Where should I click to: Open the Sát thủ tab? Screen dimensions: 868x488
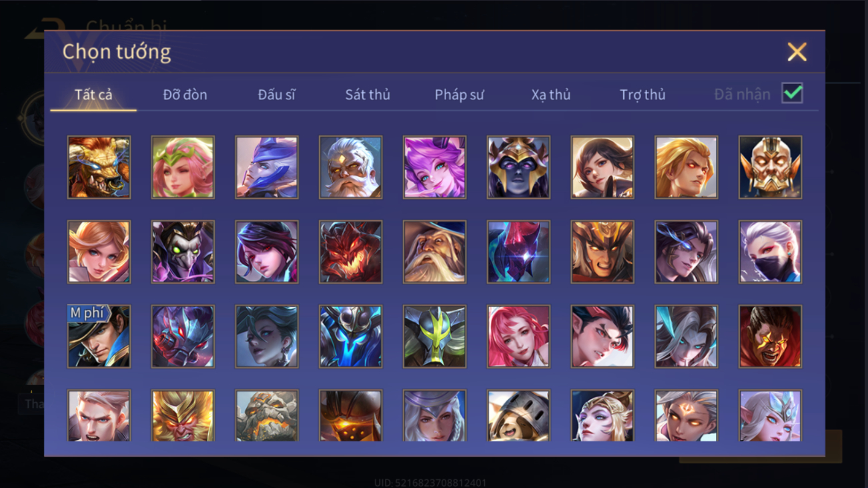pos(368,95)
